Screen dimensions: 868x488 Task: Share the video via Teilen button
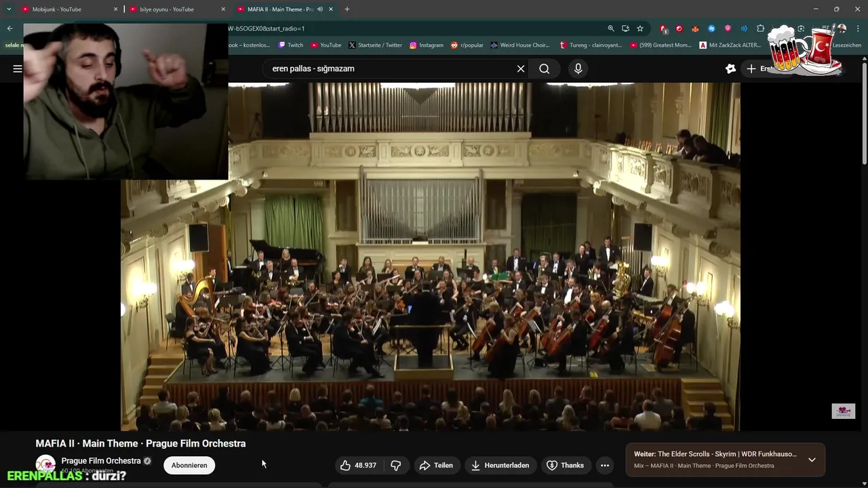click(x=436, y=465)
